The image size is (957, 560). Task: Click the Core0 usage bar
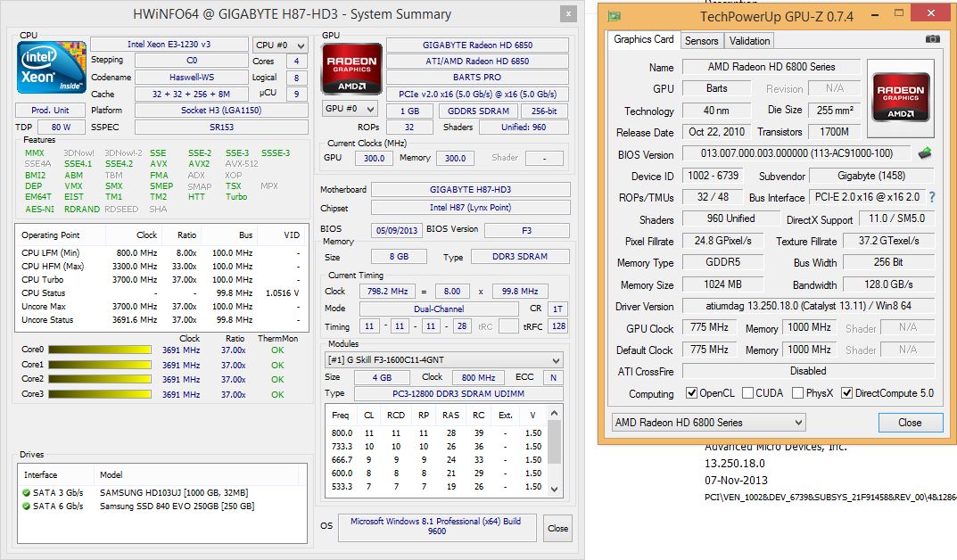[100, 350]
